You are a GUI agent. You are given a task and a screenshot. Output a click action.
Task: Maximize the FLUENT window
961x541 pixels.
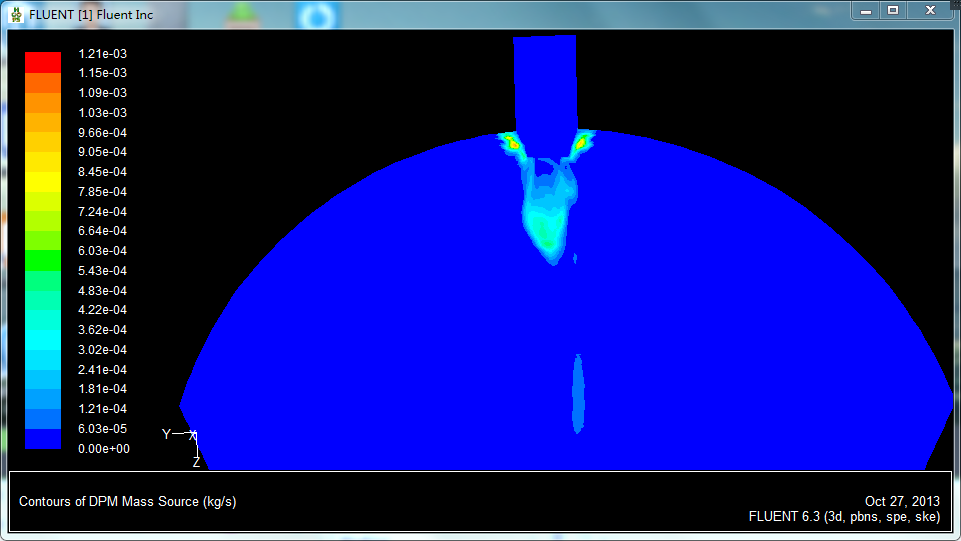893,10
